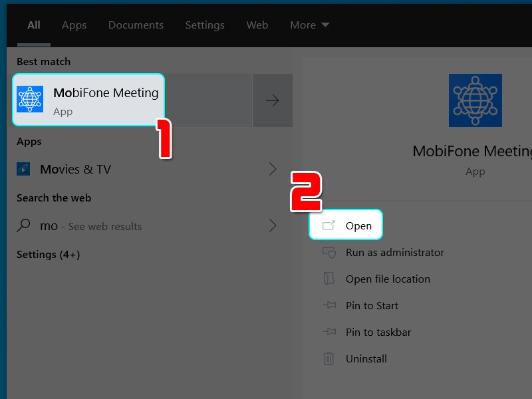532x399 pixels.
Task: Switch to the Settings search tab
Action: (205, 25)
